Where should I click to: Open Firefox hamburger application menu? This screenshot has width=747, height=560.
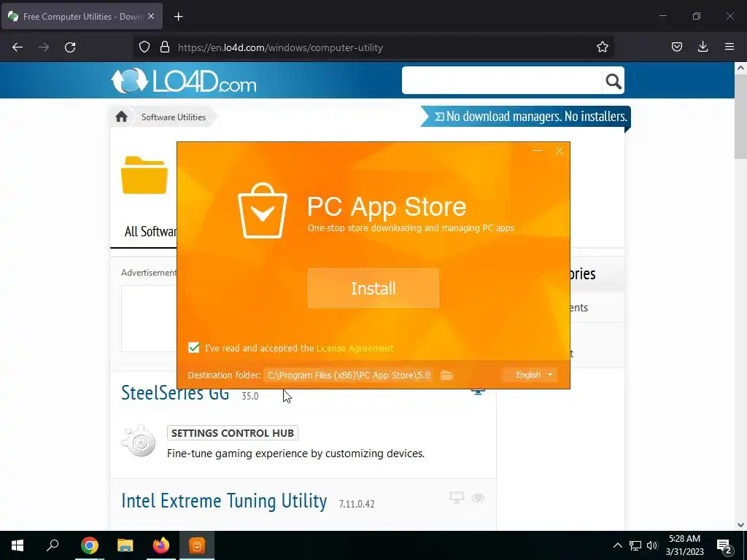pos(729,47)
